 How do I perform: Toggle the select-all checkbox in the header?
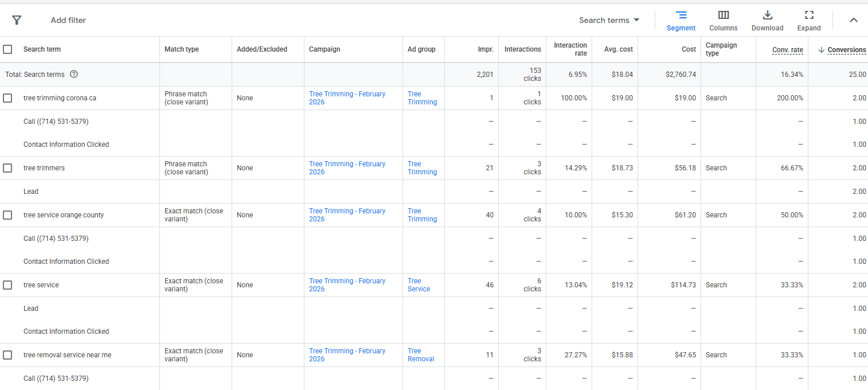7,49
